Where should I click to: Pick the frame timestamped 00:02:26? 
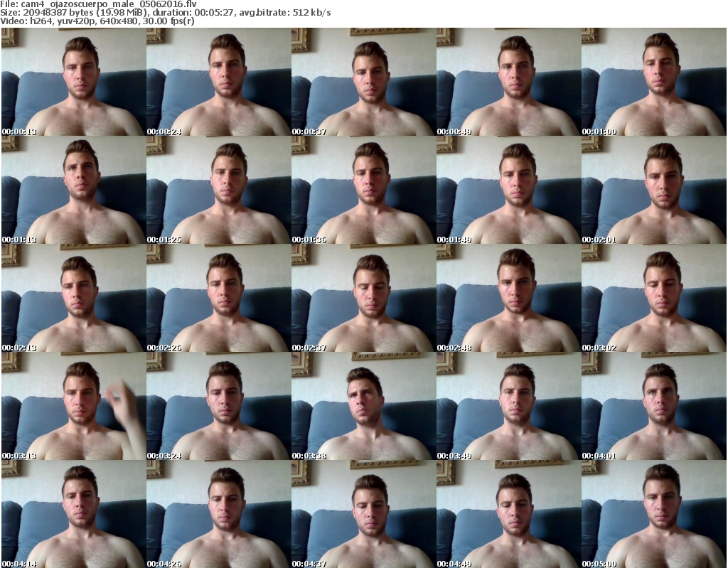(219, 298)
